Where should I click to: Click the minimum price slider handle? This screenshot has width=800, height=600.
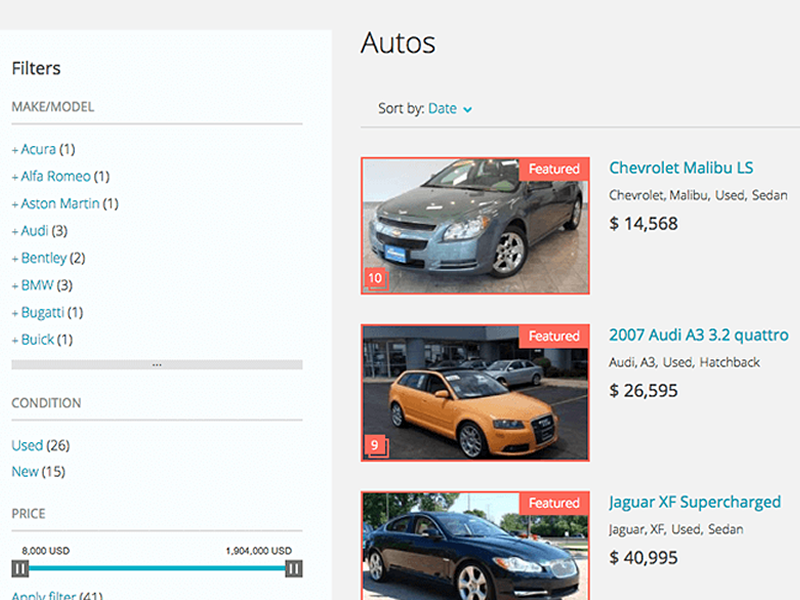[x=20, y=569]
